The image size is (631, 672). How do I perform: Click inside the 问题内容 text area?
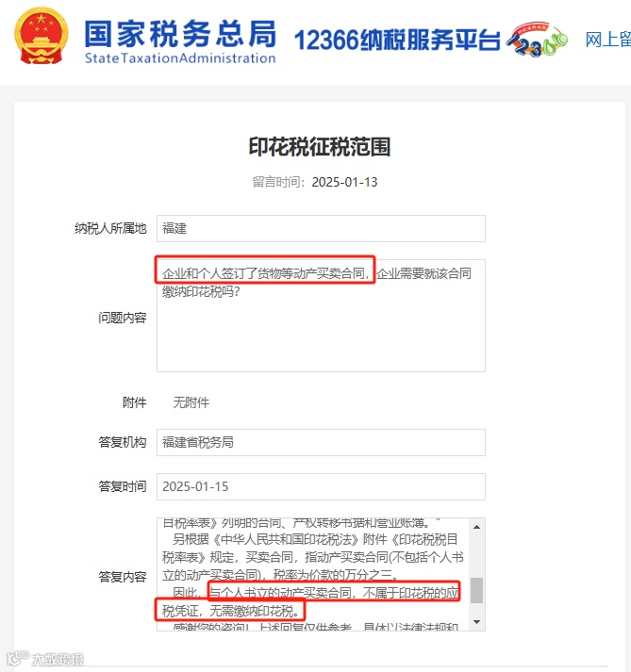(321, 316)
